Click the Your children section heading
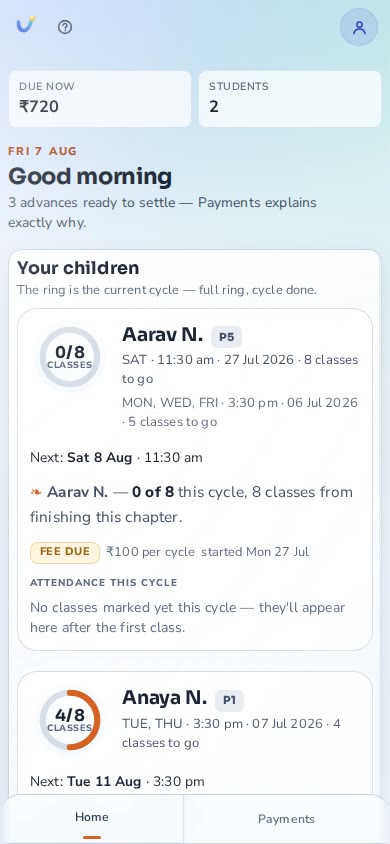The height and width of the screenshot is (844, 390). point(78,268)
